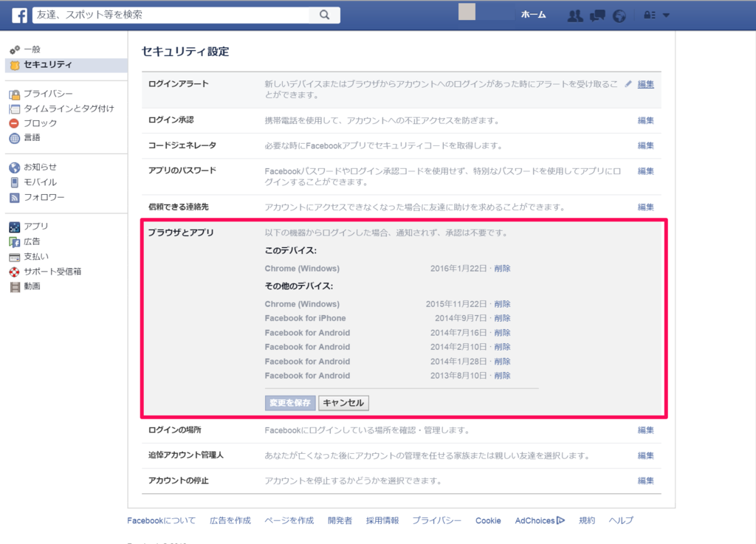Click the タイムラインとタグ付け icon

pyautogui.click(x=15, y=109)
